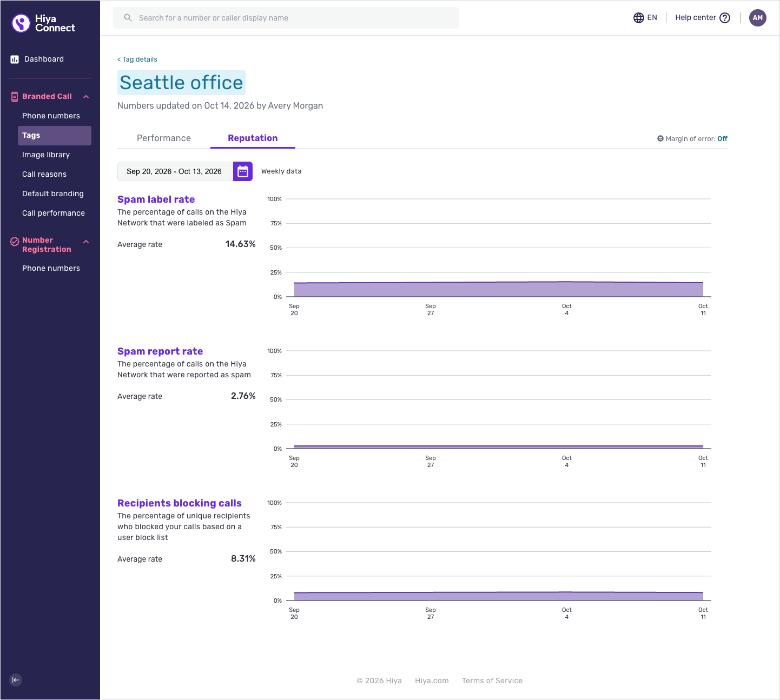Click the Recipients blocking calls heading

(180, 503)
